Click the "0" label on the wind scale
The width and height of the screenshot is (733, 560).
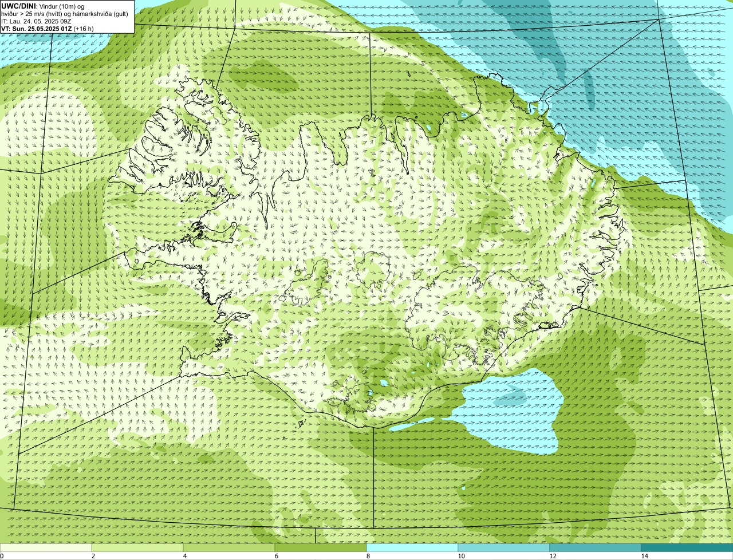(x=2, y=556)
